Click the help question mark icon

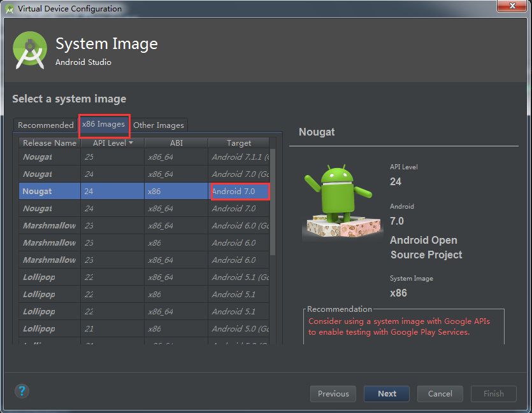coord(22,391)
